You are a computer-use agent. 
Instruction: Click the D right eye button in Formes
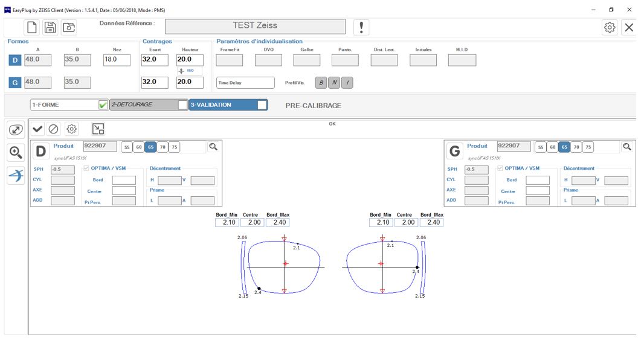point(14,60)
